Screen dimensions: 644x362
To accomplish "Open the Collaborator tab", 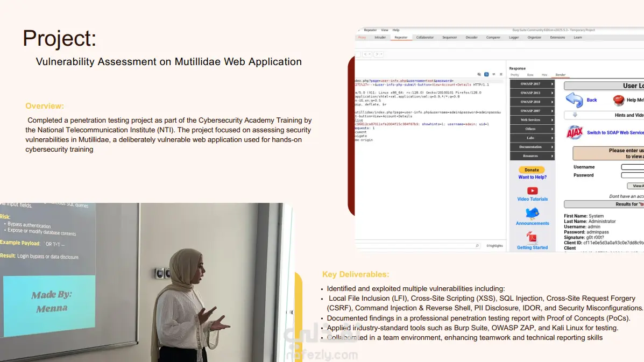I will pos(424,37).
